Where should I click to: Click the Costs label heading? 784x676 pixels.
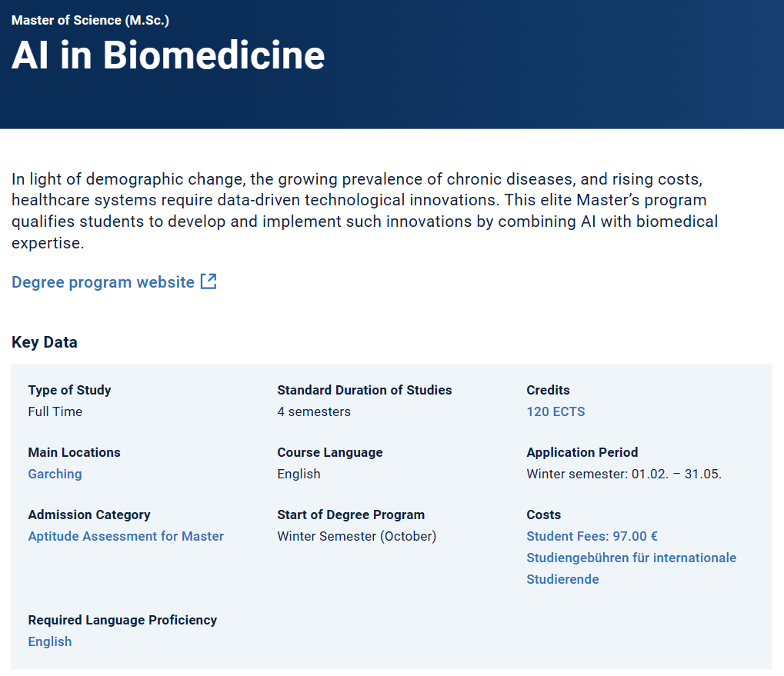click(x=543, y=514)
